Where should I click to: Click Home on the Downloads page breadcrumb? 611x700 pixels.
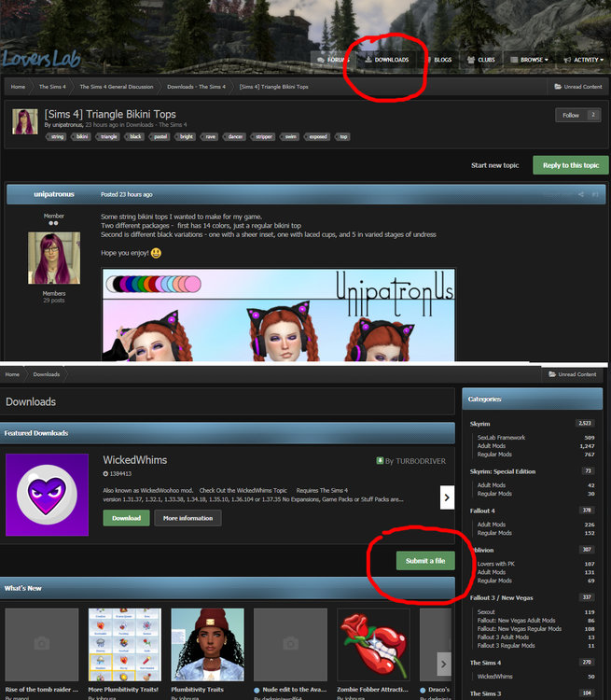pos(12,374)
